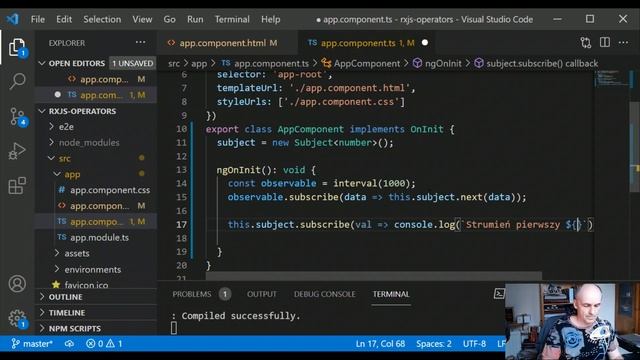Viewport: 640px width, 360px height.
Task: Open the Help menu
Action: coord(271,19)
